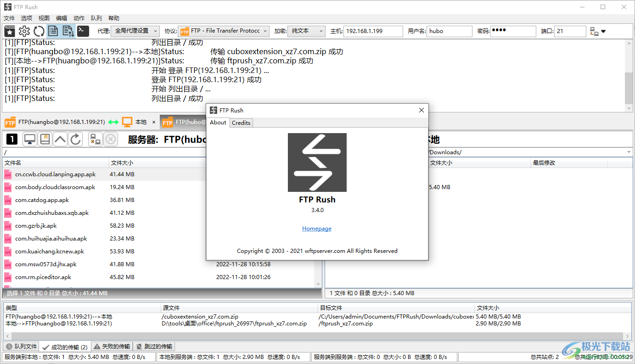
Task: Open the proxy dropdown 全局代理设置
Action: click(x=135, y=31)
